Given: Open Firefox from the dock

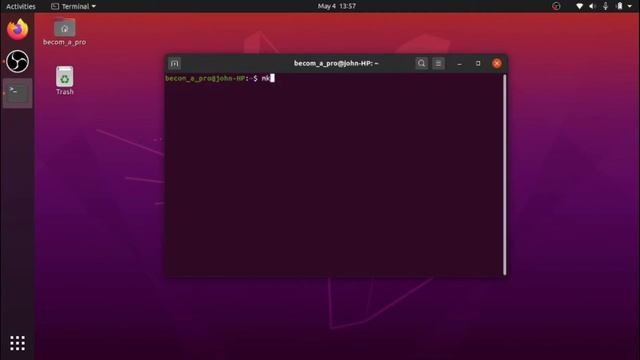Looking at the screenshot, I should pos(18,29).
